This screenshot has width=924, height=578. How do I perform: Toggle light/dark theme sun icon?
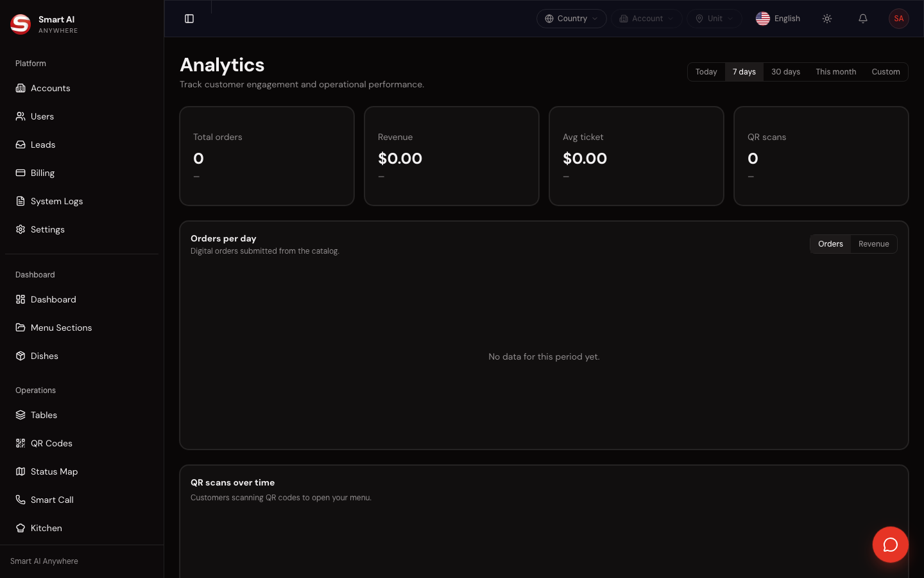827,19
